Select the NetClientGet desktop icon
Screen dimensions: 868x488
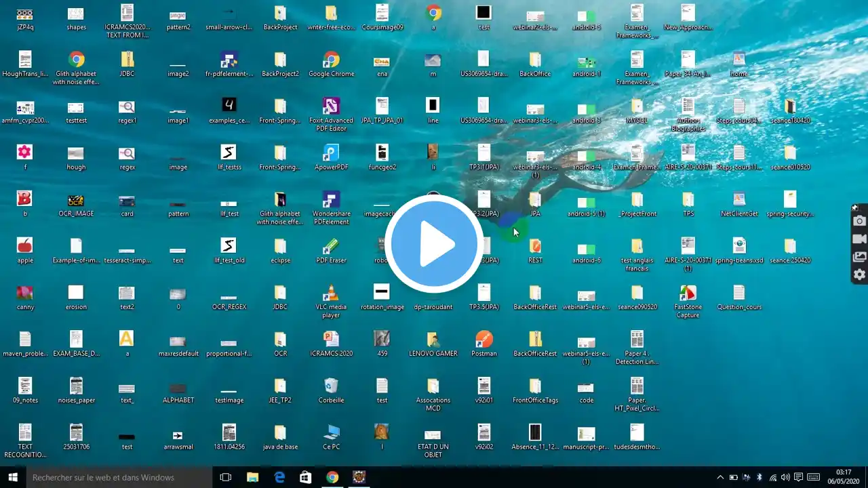pyautogui.click(x=739, y=205)
